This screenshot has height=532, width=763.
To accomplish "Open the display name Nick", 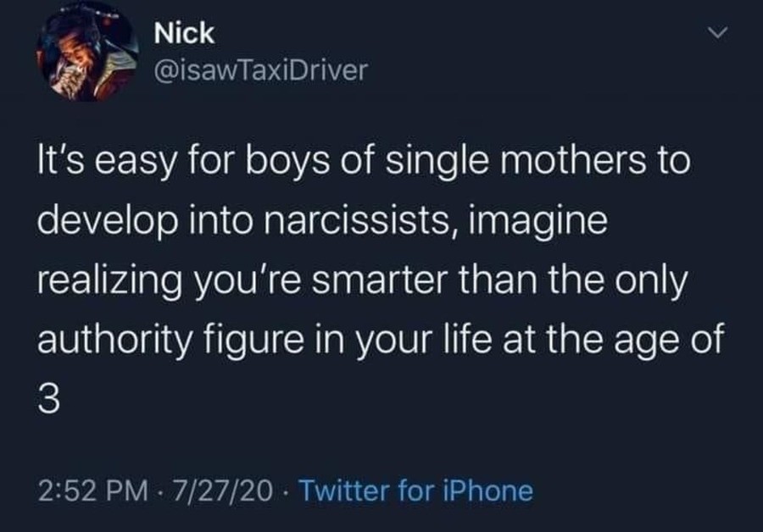I will [185, 35].
